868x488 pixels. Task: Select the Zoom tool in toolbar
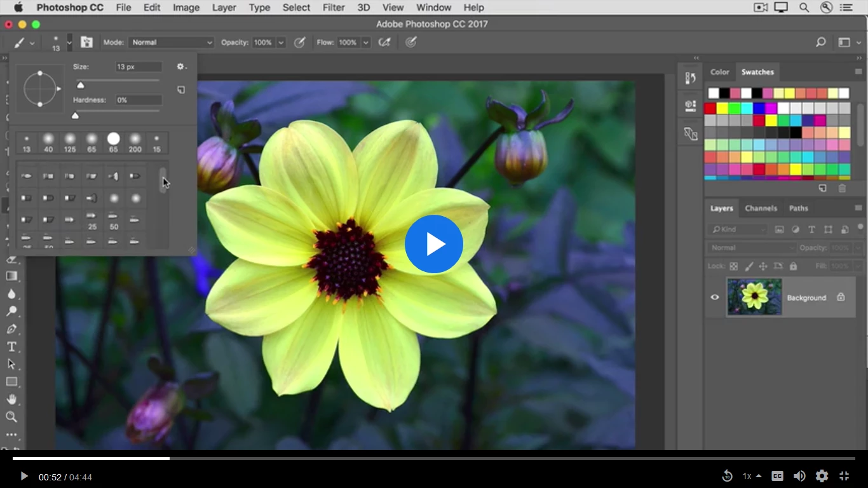tap(11, 417)
